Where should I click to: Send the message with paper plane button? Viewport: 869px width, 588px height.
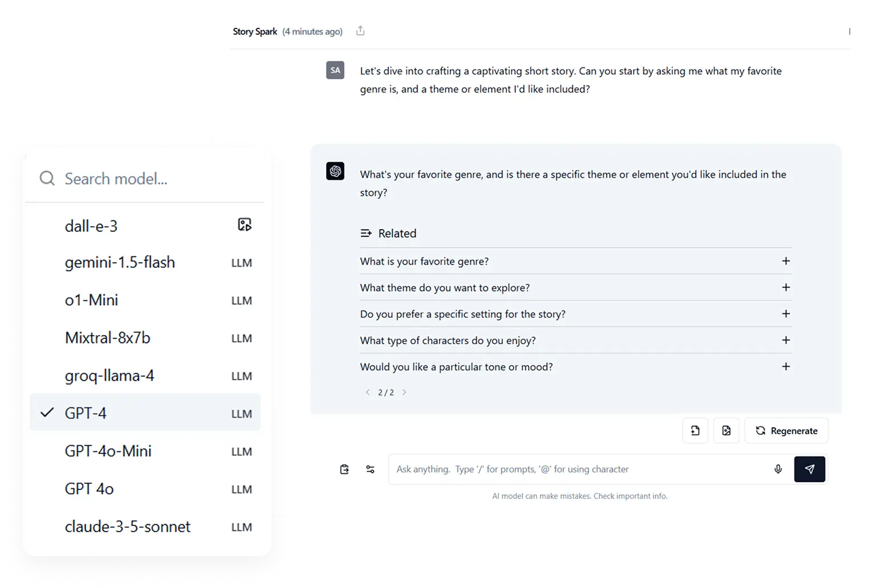point(809,469)
